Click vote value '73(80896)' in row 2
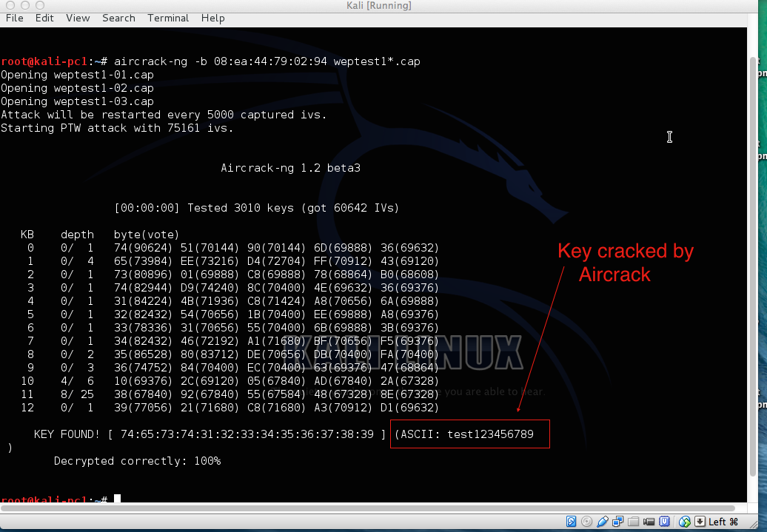Image resolution: width=767 pixels, height=532 pixels. [x=144, y=275]
